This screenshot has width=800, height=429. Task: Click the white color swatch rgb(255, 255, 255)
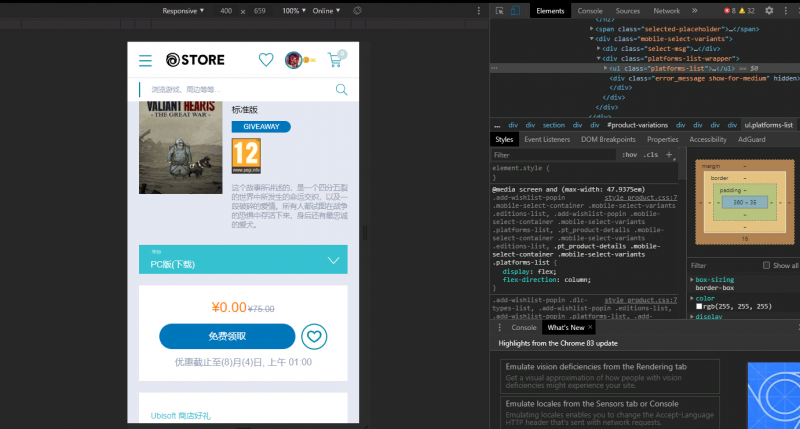pyautogui.click(x=699, y=307)
